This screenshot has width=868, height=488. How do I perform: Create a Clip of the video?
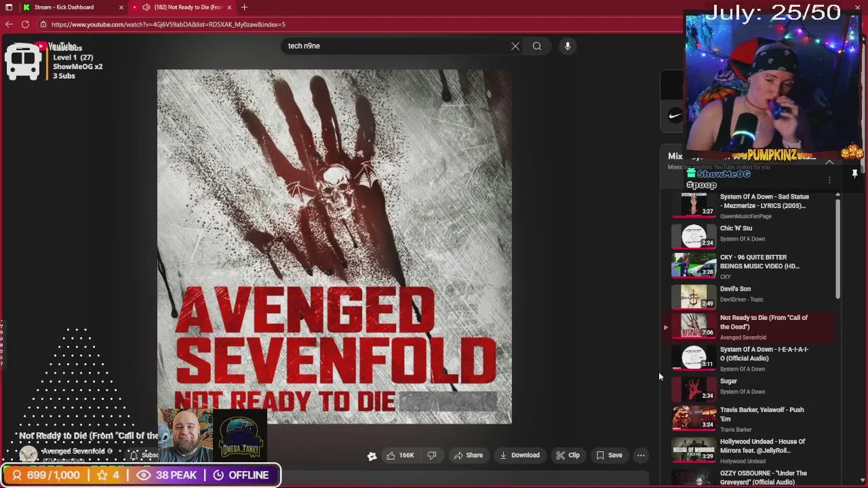tap(568, 455)
